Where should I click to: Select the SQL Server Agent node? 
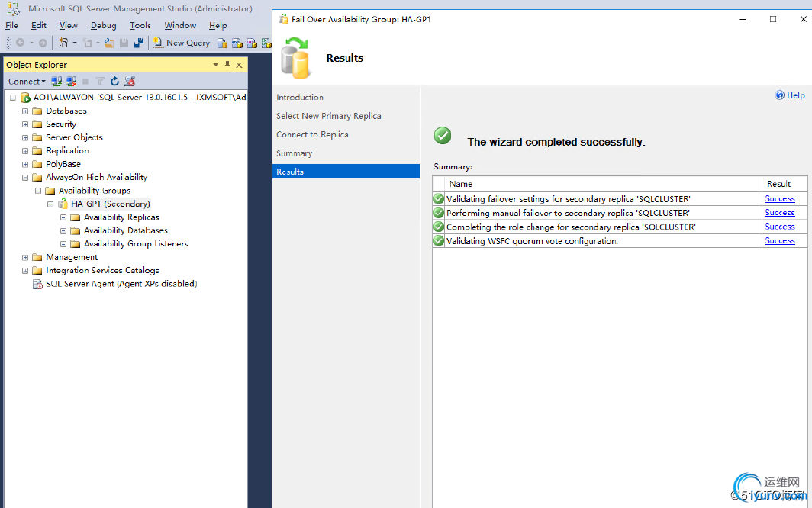121,284
